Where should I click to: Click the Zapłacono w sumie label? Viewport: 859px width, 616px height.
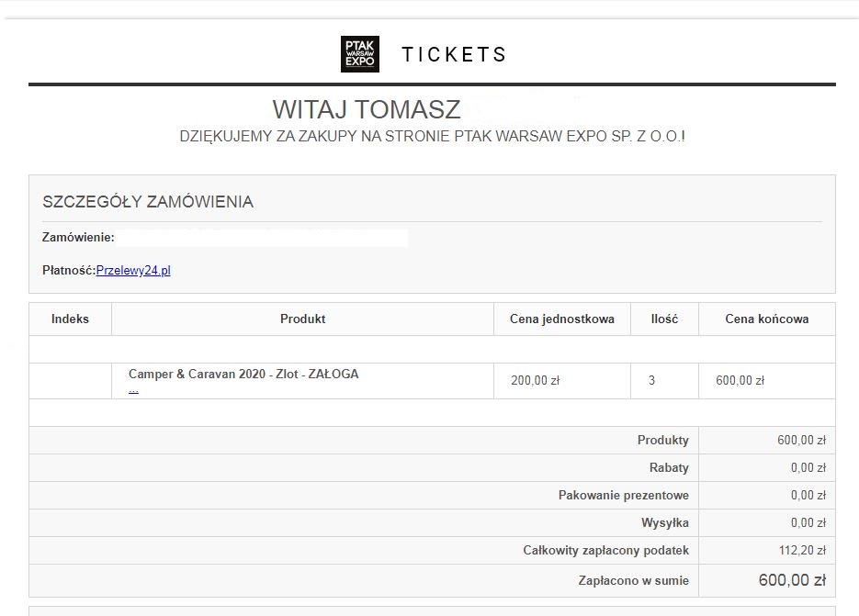click(x=633, y=580)
